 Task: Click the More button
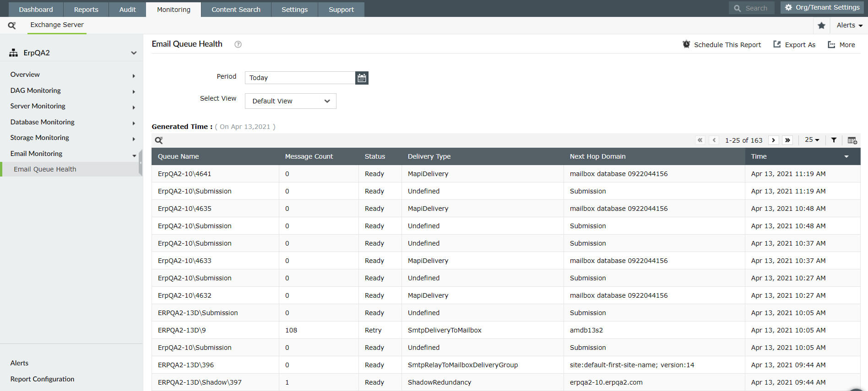click(841, 45)
